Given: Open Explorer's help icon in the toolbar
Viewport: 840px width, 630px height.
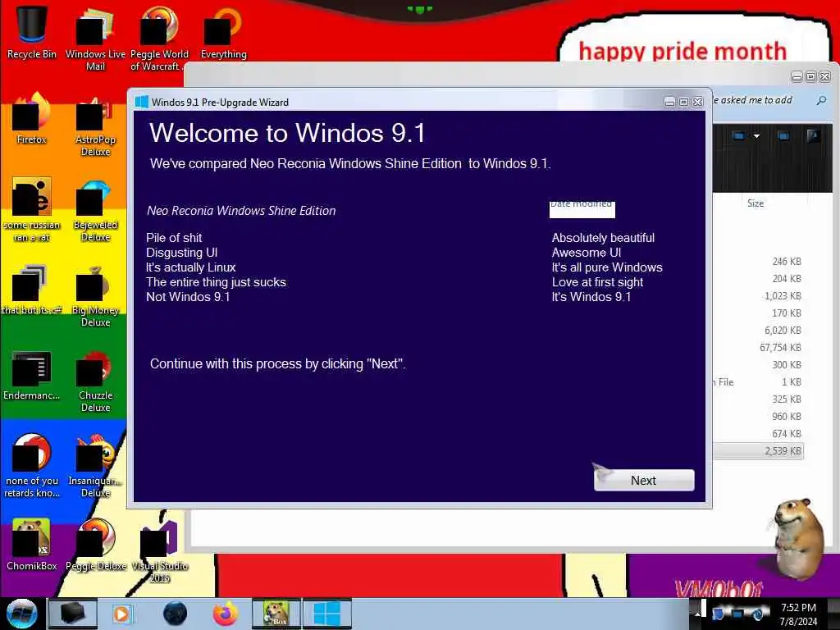Looking at the screenshot, I should 813,136.
